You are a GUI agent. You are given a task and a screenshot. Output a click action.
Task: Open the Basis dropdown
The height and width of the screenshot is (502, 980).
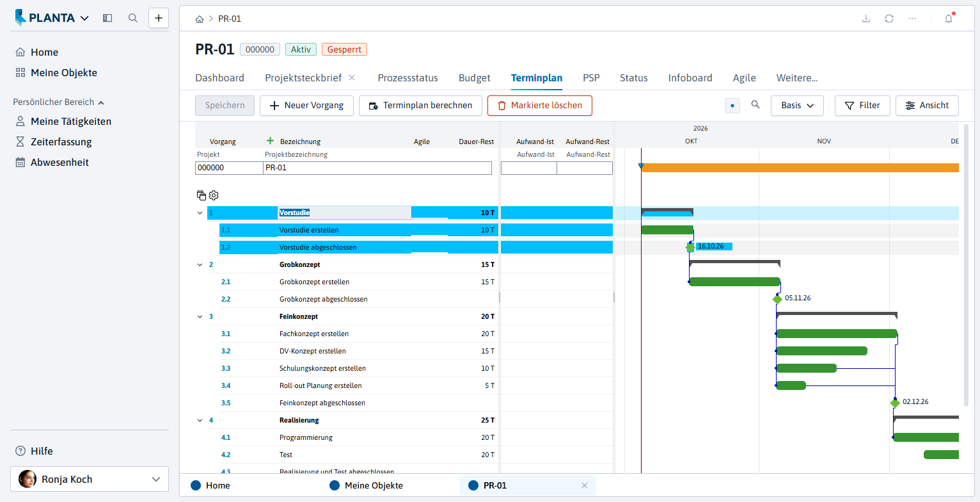[797, 105]
